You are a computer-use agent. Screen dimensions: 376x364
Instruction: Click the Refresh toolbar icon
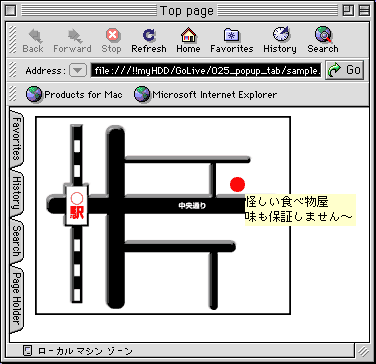149,34
